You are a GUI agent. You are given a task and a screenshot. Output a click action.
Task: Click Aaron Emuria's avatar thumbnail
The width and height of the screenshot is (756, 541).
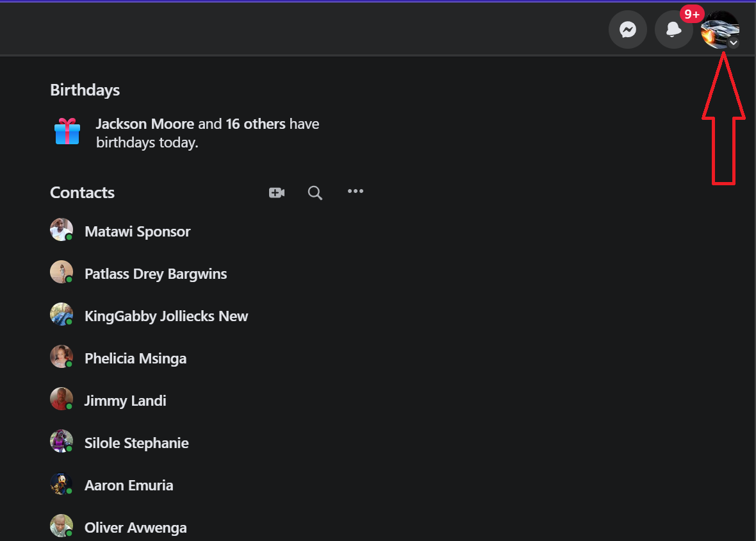62,484
